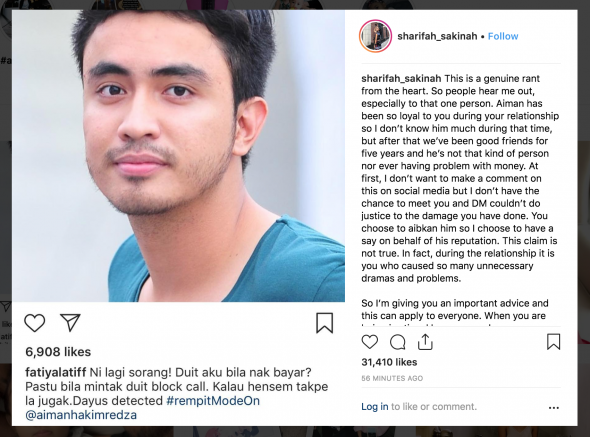Image resolution: width=590 pixels, height=437 pixels.
Task: Share the left post via paper plane icon
Action: 70,322
